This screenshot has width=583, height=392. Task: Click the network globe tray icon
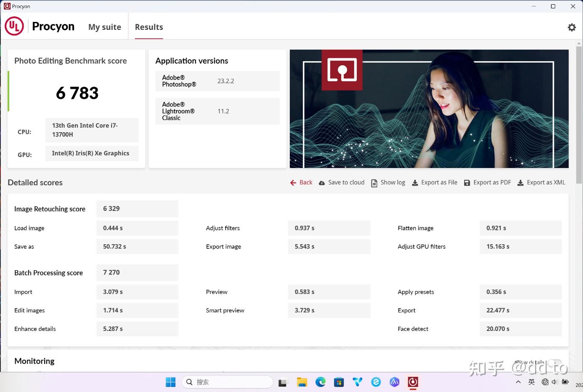(545, 382)
